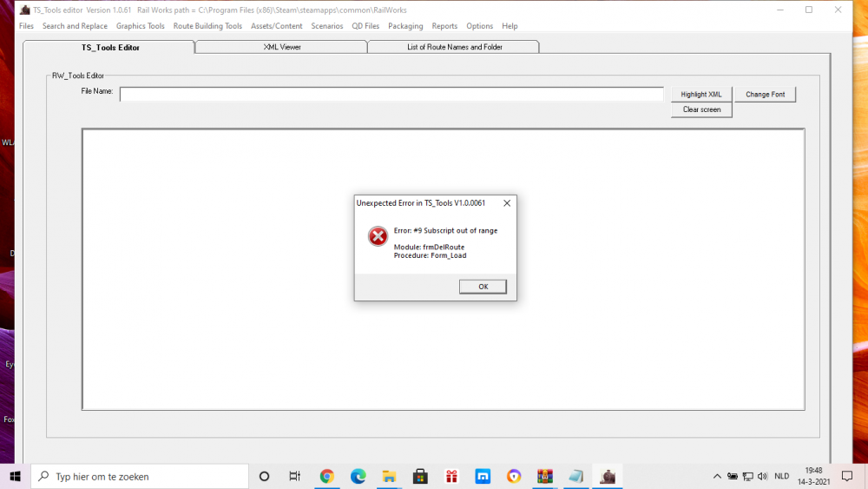Close the Unexpected Error dialog
The height and width of the screenshot is (489, 868).
pyautogui.click(x=507, y=203)
